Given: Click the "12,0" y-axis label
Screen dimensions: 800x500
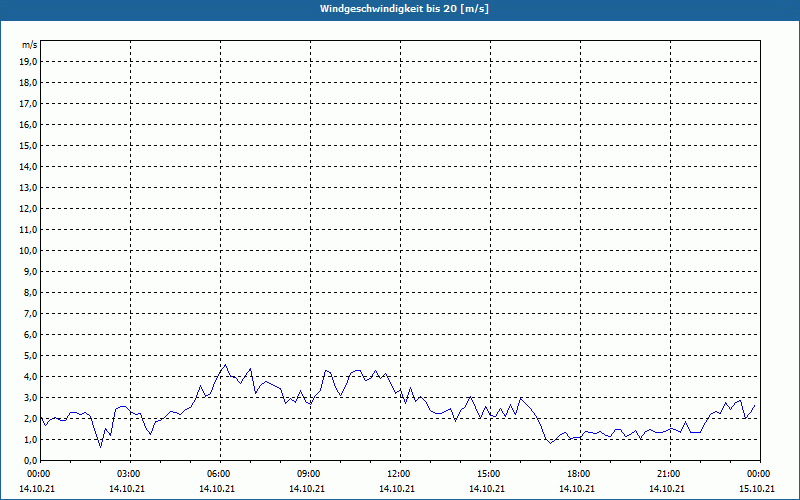Looking at the screenshot, I should point(28,209).
